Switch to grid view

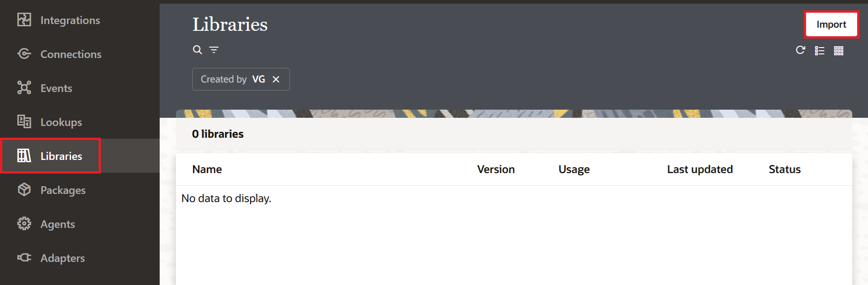tap(839, 51)
